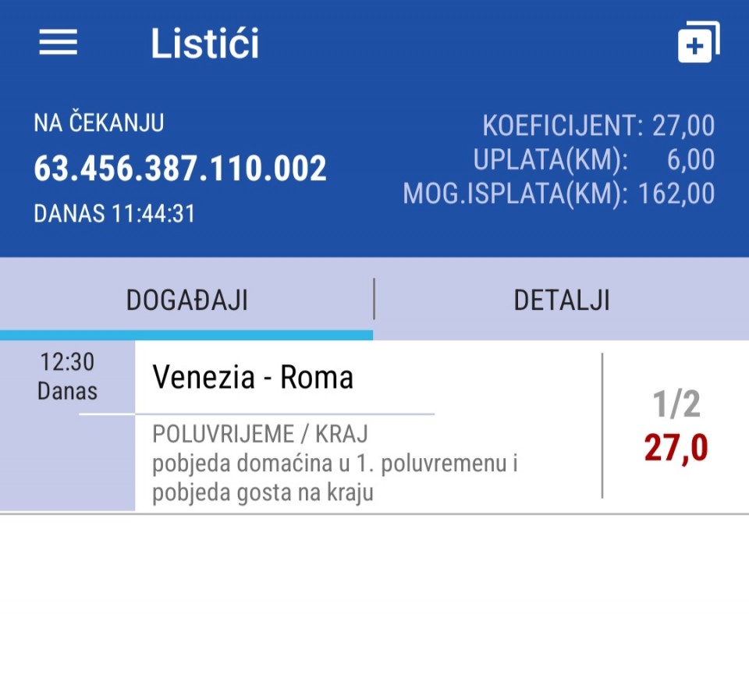The width and height of the screenshot is (749, 700).
Task: Tap the empty white area below the ticket
Action: point(374,607)
